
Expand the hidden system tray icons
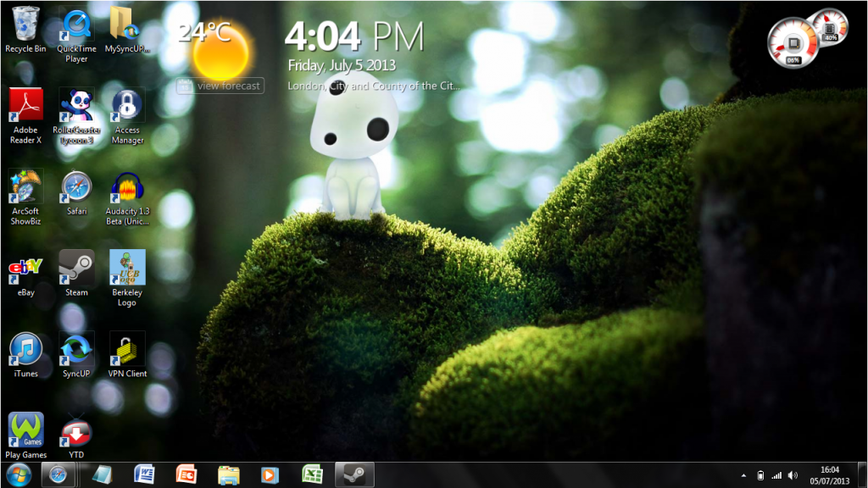coord(744,475)
